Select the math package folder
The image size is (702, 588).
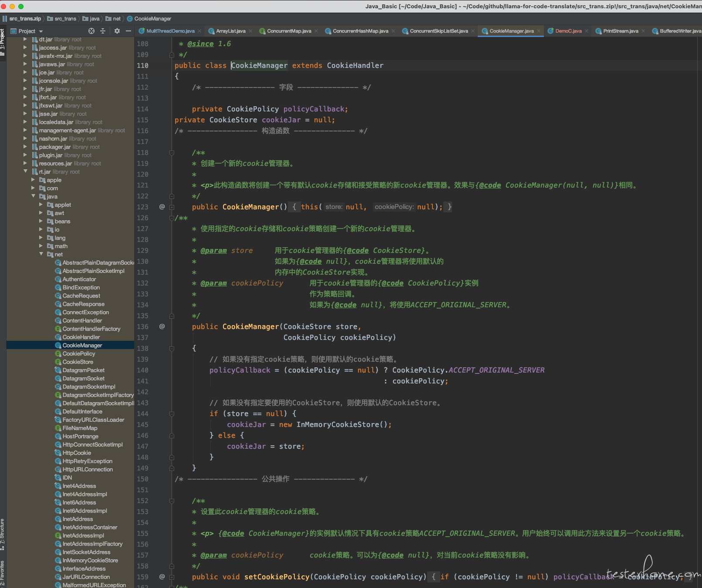(x=61, y=246)
